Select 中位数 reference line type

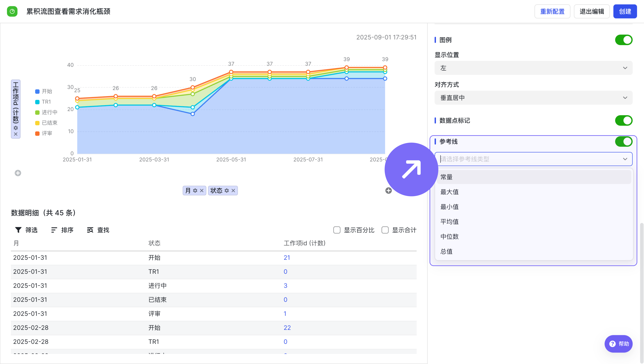click(x=533, y=237)
